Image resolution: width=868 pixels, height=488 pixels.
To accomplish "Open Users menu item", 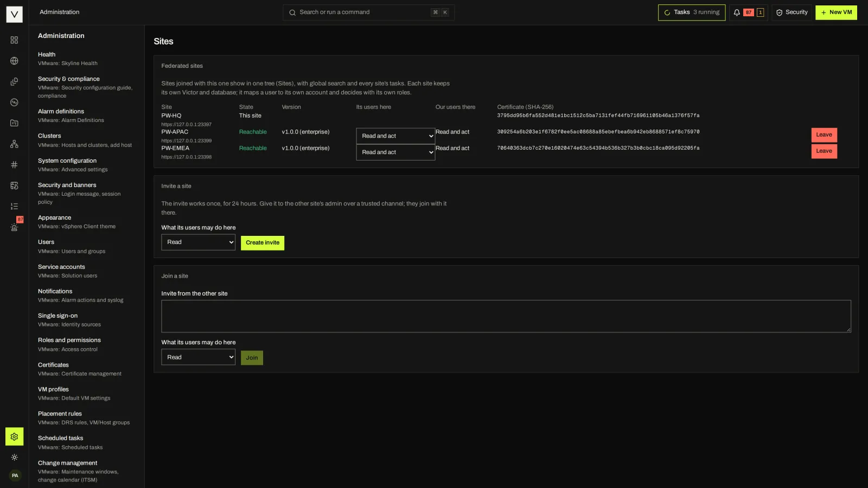I will click(x=86, y=246).
